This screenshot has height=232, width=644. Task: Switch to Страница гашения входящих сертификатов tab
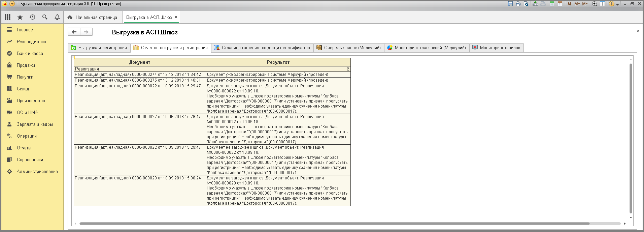(x=262, y=48)
